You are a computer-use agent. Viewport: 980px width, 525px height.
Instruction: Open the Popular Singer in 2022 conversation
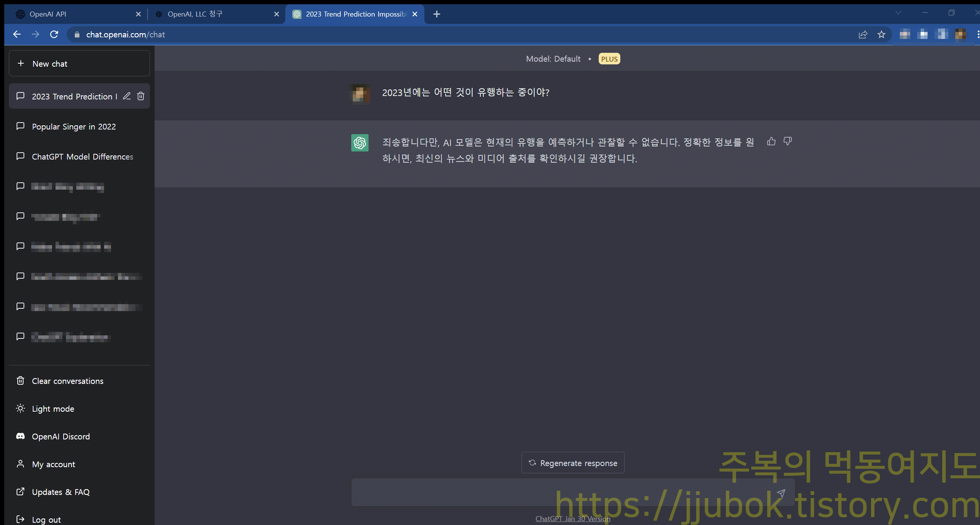[79, 126]
